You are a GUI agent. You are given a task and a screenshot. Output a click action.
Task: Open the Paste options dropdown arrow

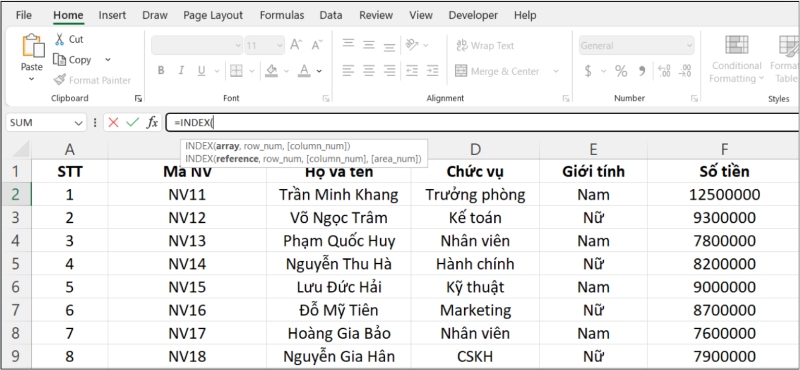click(32, 79)
